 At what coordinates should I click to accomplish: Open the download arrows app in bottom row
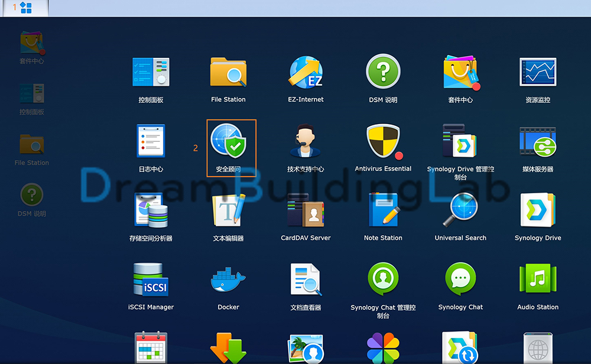point(228,348)
